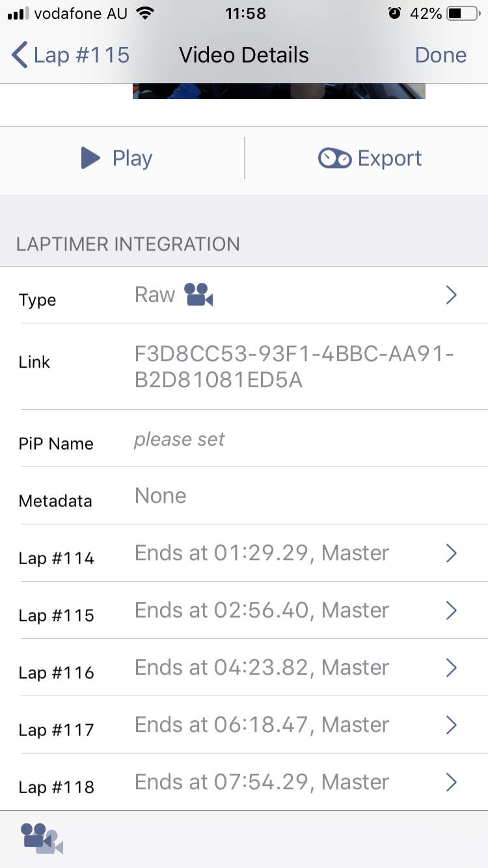Open Lap #118 details chevron
The width and height of the screenshot is (488, 868).
pos(452,782)
